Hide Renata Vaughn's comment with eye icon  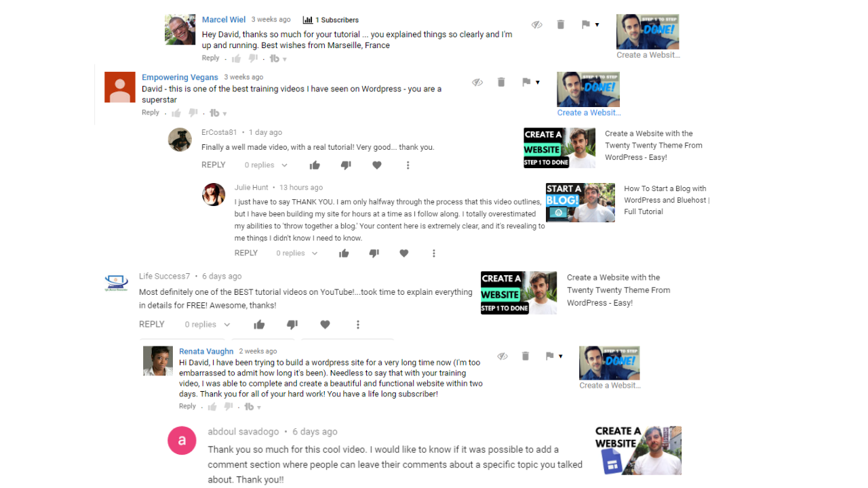(x=502, y=356)
